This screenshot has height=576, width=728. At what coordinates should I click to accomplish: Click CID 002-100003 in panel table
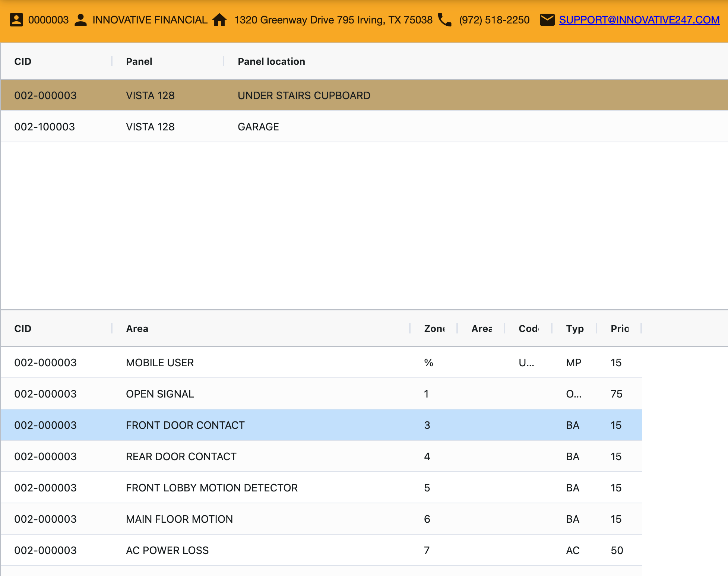click(44, 127)
